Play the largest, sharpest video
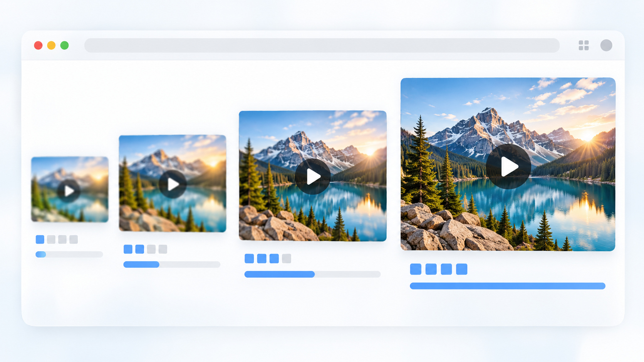 (x=508, y=167)
